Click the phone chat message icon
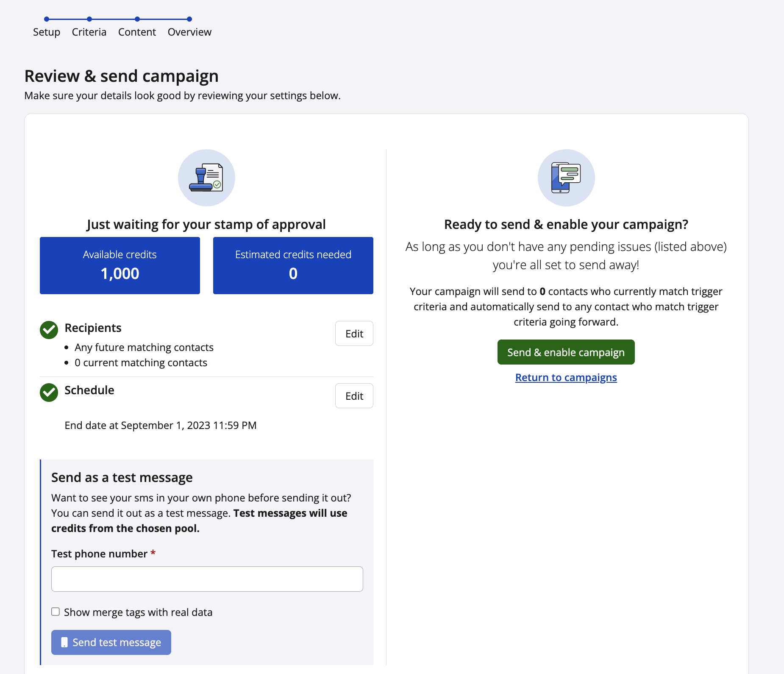Image resolution: width=784 pixels, height=674 pixels. coord(566,178)
